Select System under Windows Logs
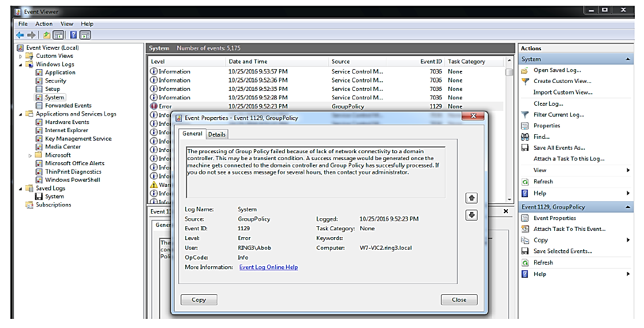 (x=54, y=97)
